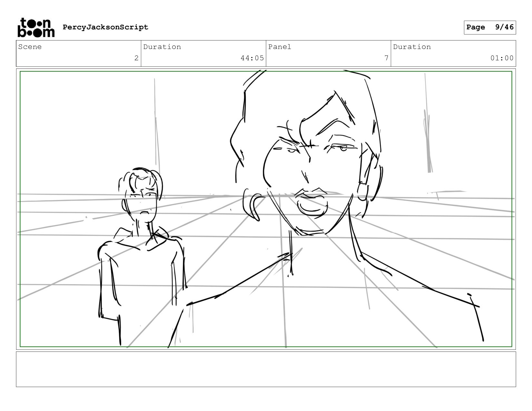Click the Panel label
532x411 pixels.
(280, 47)
